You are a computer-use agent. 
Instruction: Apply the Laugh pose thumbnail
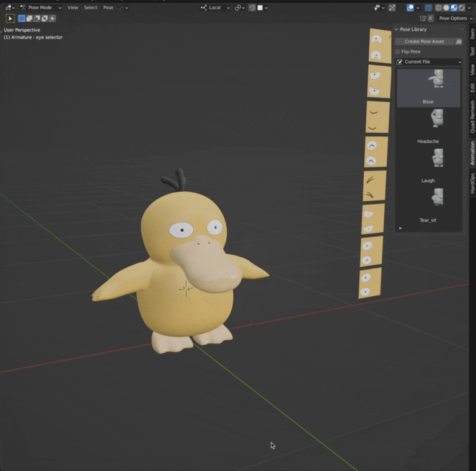(x=428, y=166)
